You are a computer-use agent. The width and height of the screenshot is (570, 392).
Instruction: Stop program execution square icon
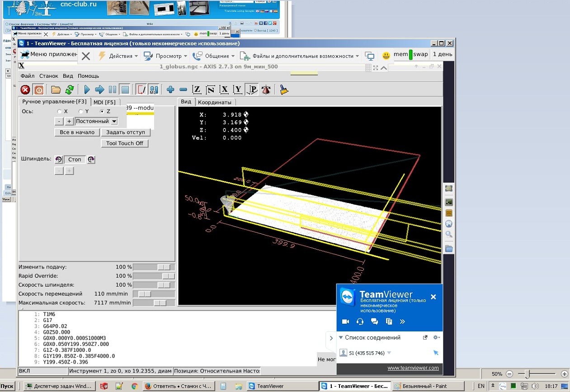125,90
